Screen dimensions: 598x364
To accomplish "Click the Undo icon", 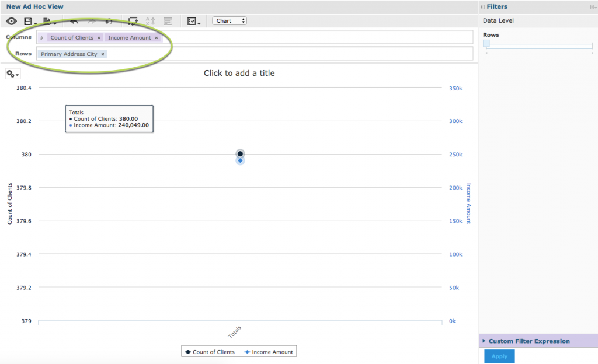I will pyautogui.click(x=73, y=20).
